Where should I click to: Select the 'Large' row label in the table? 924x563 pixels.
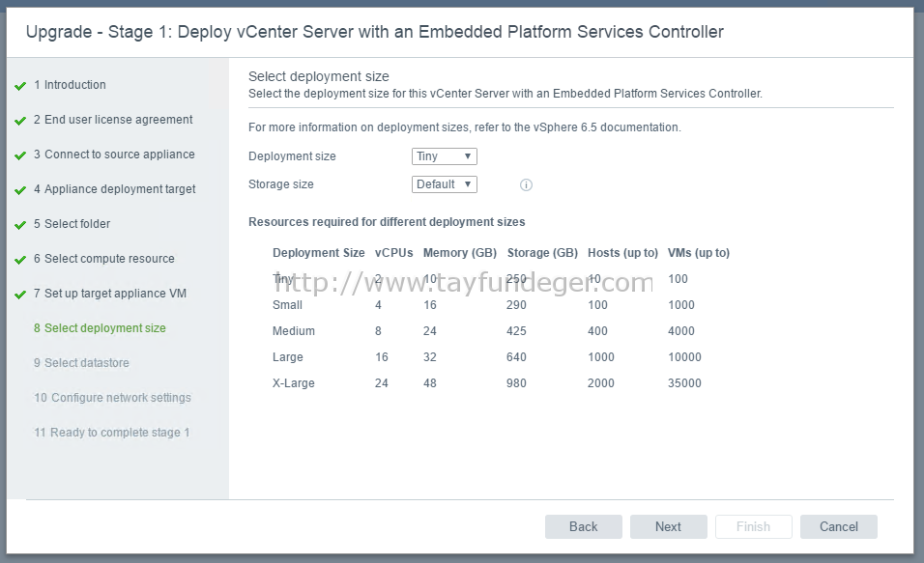pos(288,357)
